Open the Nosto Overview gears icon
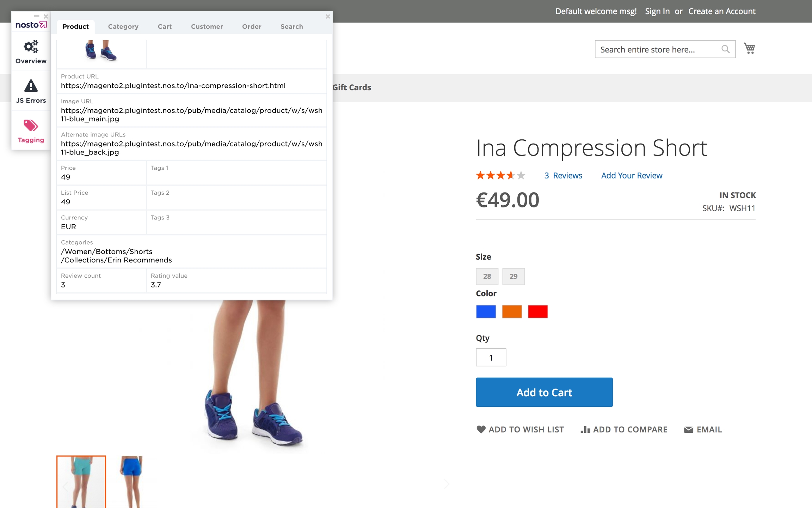 pos(31,47)
